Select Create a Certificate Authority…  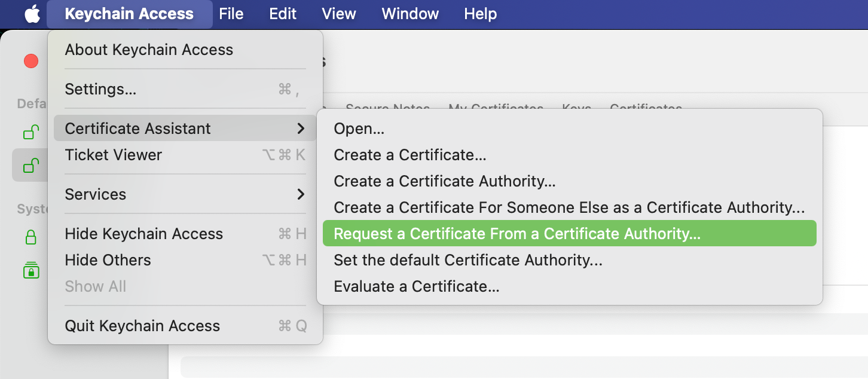coord(569,181)
